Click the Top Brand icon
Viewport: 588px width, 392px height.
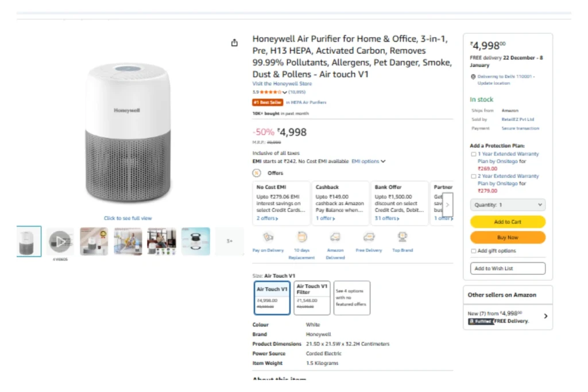403,237
